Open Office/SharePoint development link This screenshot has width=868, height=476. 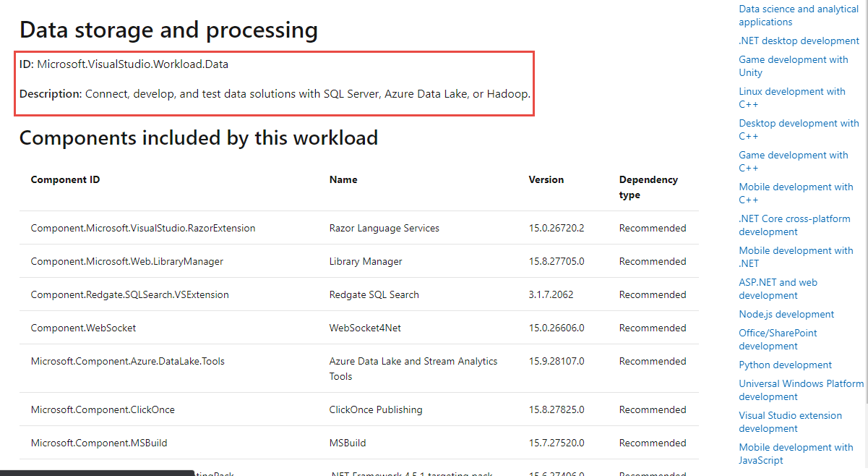point(778,339)
